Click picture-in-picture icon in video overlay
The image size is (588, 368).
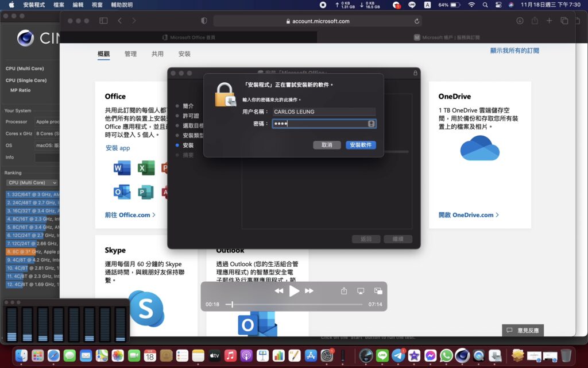tap(378, 290)
